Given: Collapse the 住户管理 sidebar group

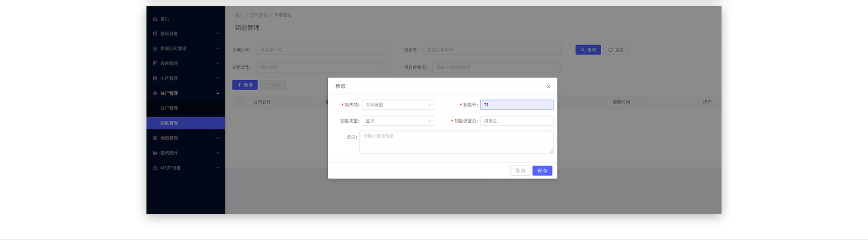Looking at the screenshot, I should pyautogui.click(x=217, y=93).
